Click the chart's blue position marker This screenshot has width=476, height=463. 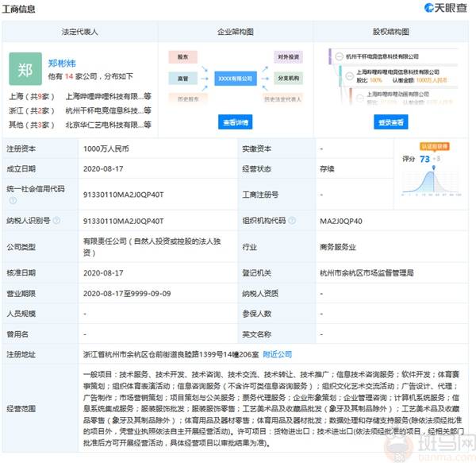[x=434, y=168]
